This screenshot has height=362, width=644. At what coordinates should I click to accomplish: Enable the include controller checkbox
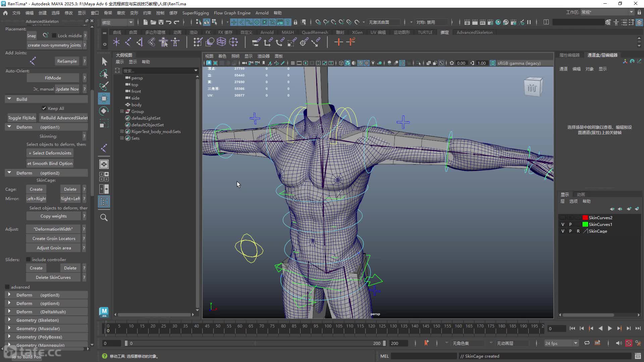(28, 259)
